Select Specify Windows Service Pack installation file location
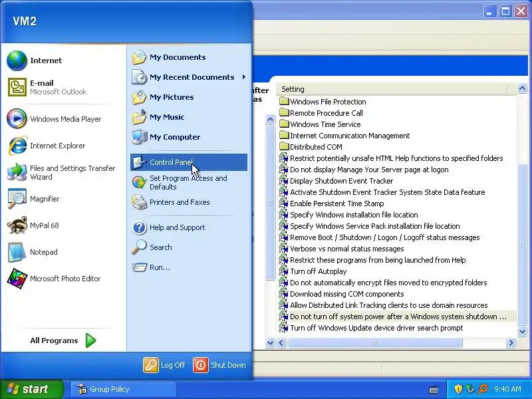The image size is (532, 399). point(370,226)
